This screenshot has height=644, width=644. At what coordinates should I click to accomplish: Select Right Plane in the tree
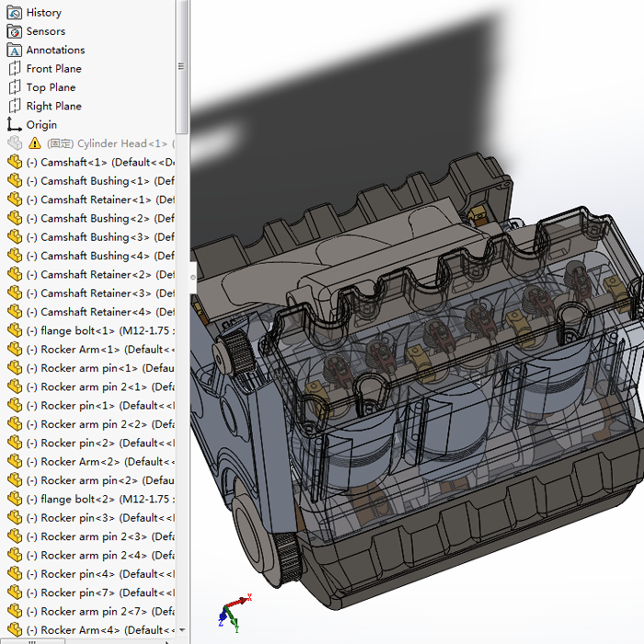[53, 106]
